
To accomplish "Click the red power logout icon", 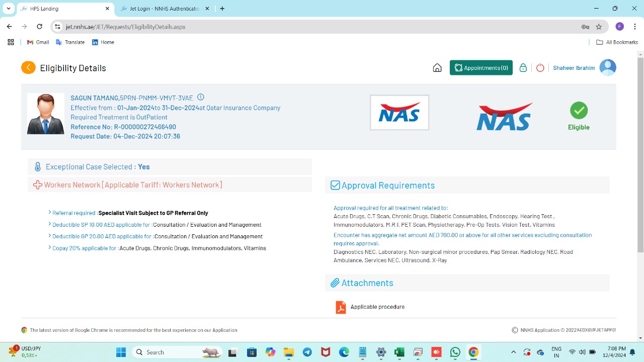I will click(x=540, y=68).
